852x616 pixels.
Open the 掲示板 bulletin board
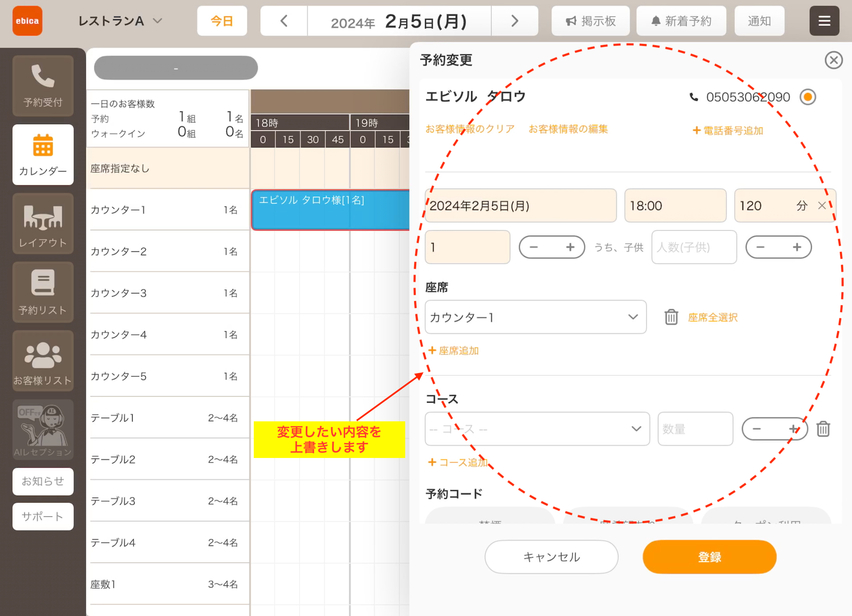[590, 21]
